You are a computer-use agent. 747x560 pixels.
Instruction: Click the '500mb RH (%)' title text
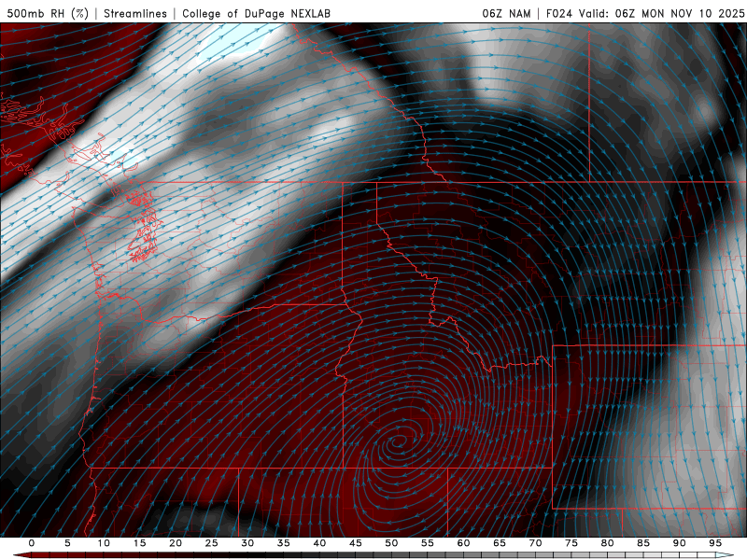48,13
